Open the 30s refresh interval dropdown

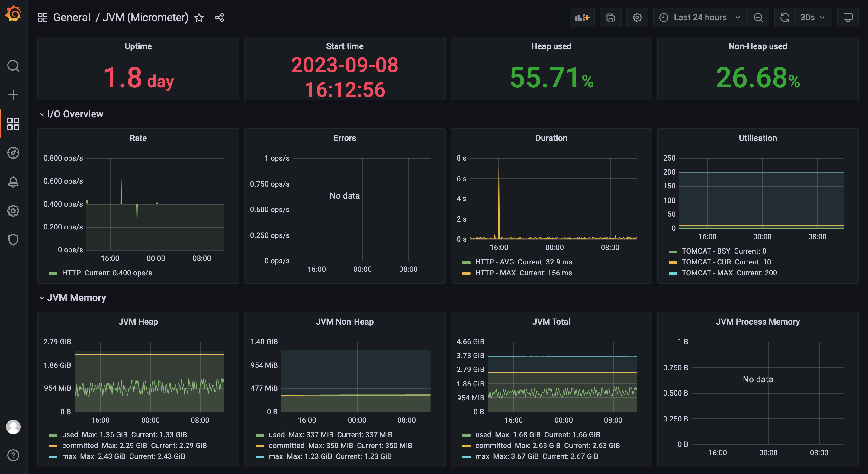click(x=813, y=18)
